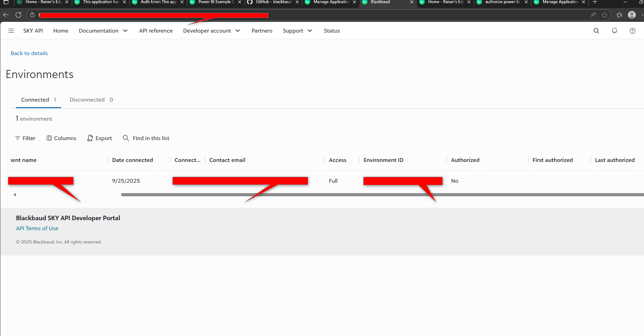
Task: Click the table's left scroll arrow
Action: pos(15,195)
